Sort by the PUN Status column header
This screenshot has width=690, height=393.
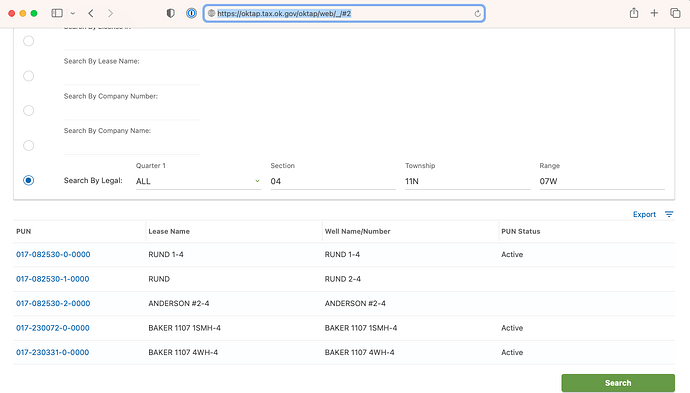point(521,231)
